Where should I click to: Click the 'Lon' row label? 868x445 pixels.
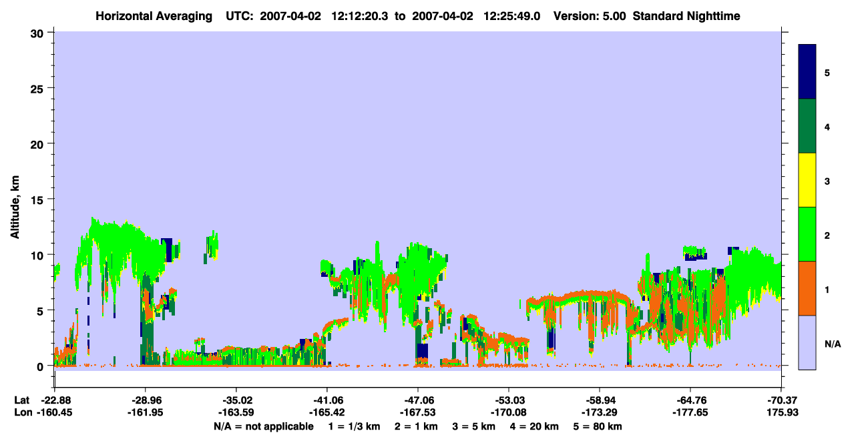pos(23,413)
